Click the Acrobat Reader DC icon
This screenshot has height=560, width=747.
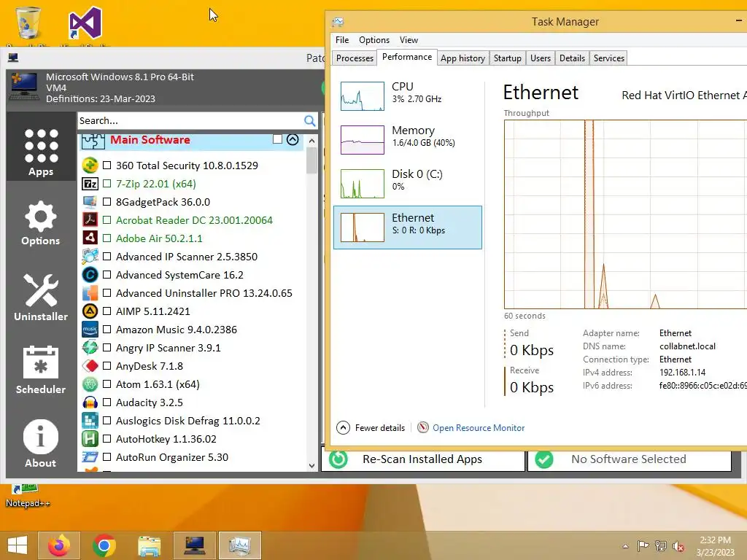[x=90, y=220]
